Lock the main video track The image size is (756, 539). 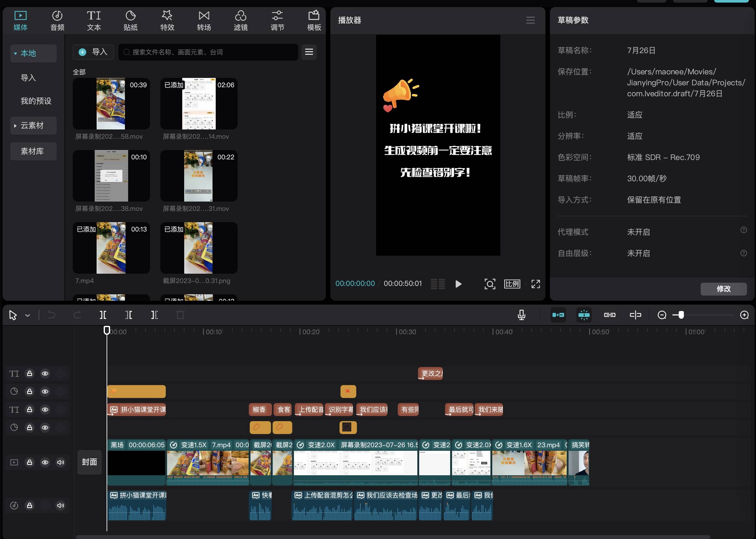click(30, 462)
